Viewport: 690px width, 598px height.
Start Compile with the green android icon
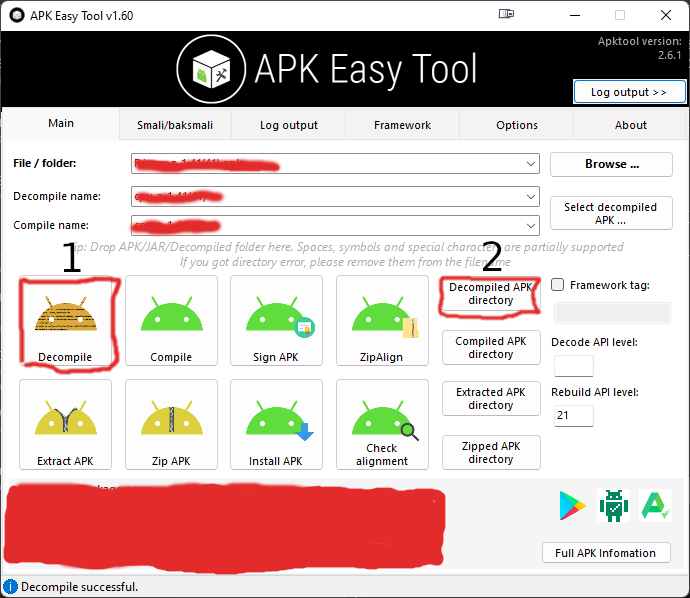[171, 321]
